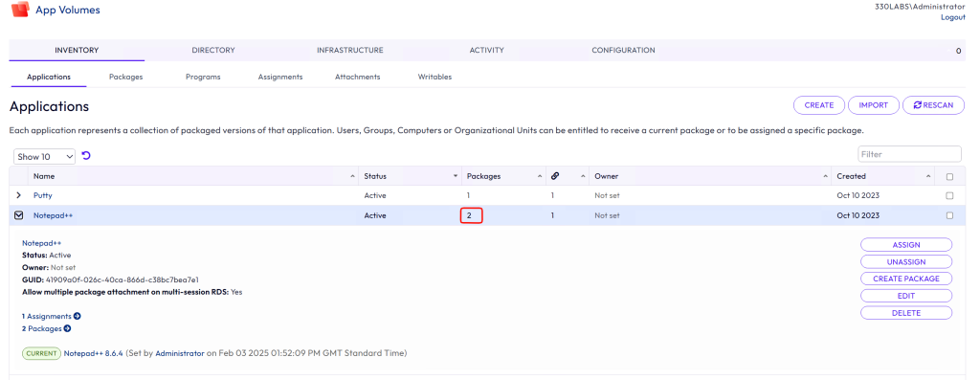Image resolution: width=980 pixels, height=380 pixels.
Task: Open the Putty application link
Action: (42, 195)
